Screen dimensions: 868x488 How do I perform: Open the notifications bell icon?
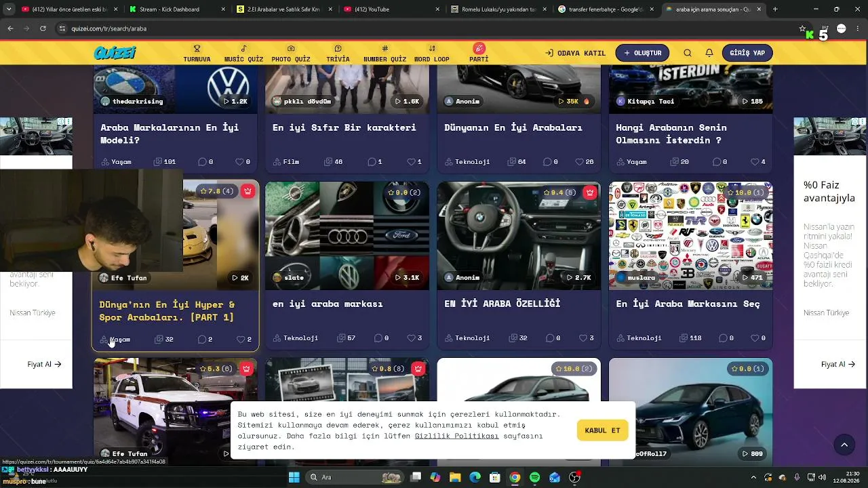709,53
